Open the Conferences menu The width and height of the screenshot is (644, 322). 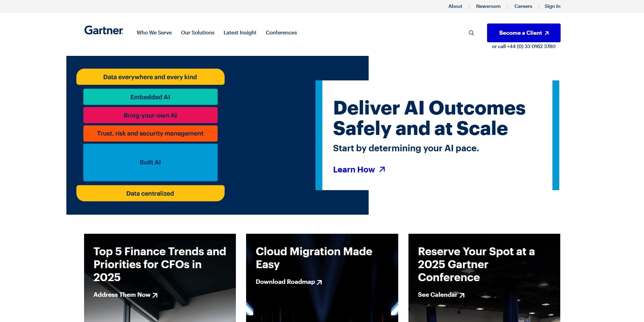281,33
